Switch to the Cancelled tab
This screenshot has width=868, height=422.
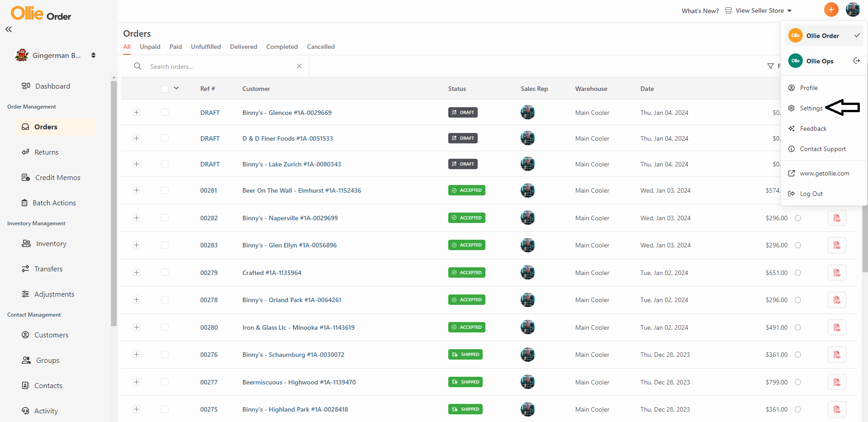tap(321, 47)
